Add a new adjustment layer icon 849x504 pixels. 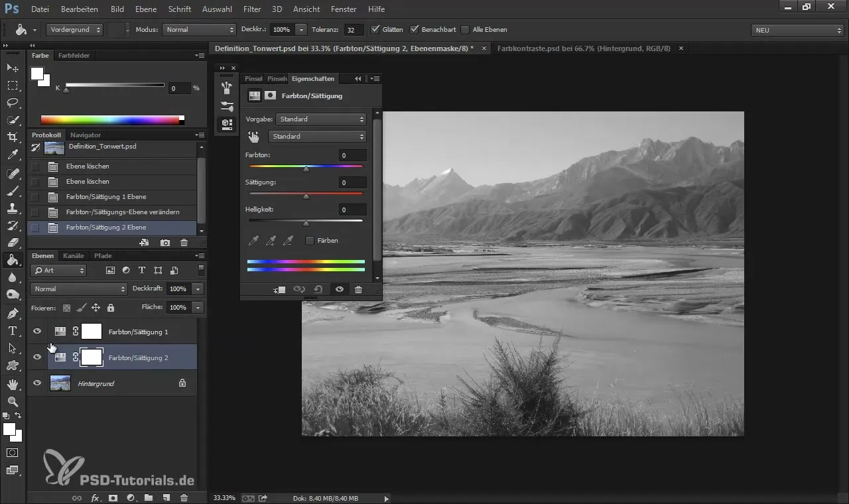click(131, 497)
